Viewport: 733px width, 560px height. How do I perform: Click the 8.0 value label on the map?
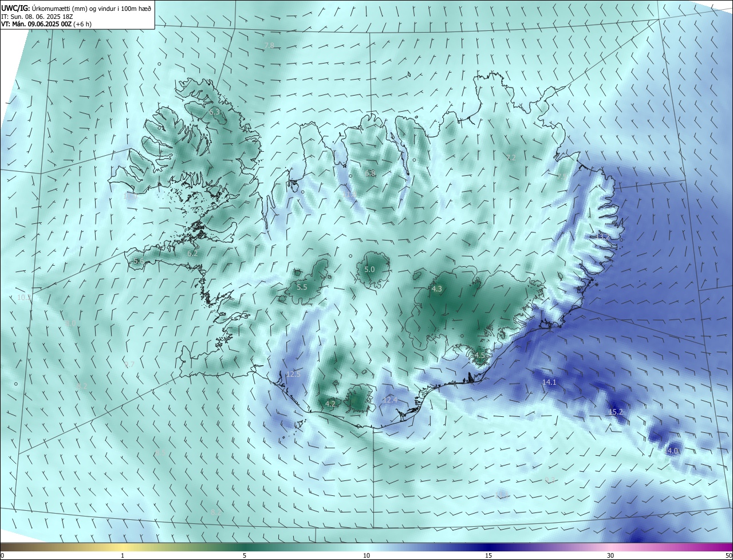(70, 324)
